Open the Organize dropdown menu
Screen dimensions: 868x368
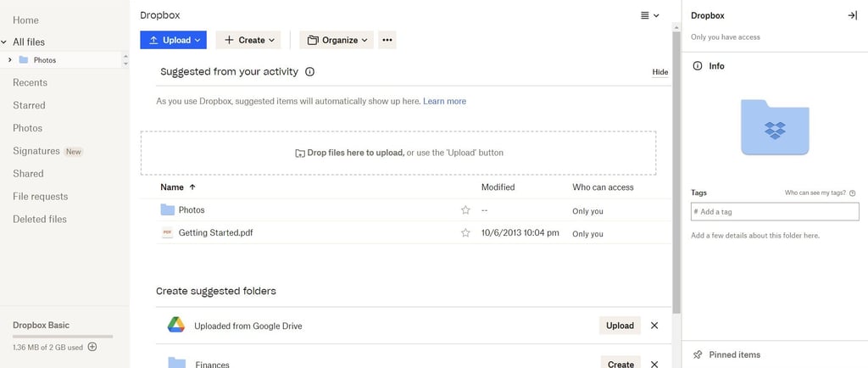pos(337,40)
